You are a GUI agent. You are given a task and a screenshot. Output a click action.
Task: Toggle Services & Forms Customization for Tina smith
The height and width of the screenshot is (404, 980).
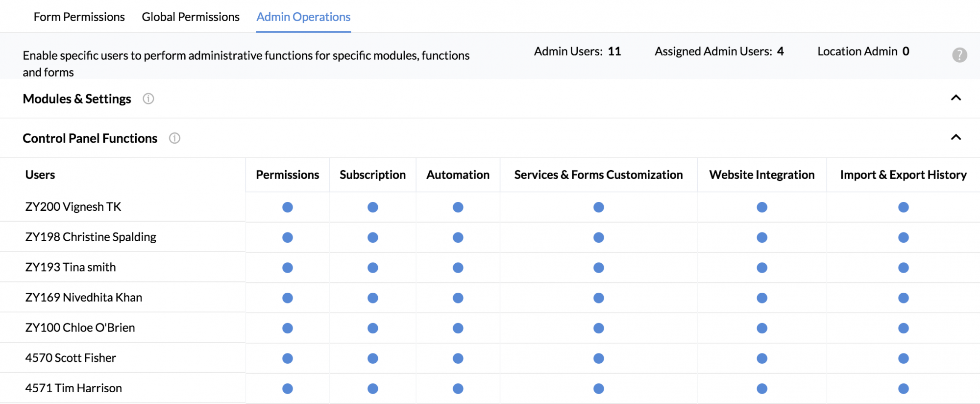click(599, 268)
